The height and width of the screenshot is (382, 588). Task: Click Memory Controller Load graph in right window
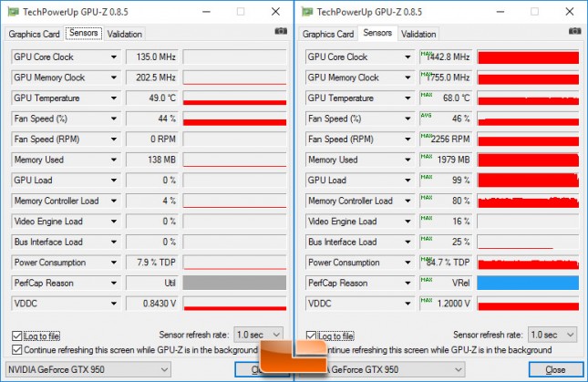click(x=528, y=201)
